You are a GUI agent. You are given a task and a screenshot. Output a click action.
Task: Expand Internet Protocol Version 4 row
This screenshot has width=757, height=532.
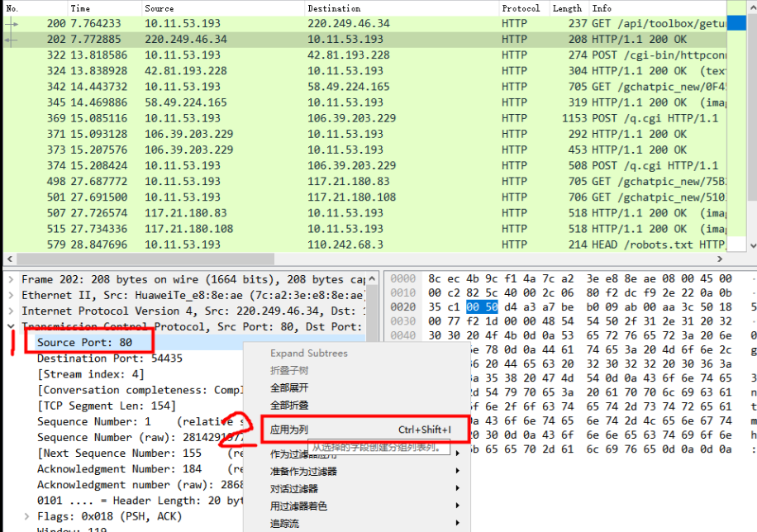(11, 311)
